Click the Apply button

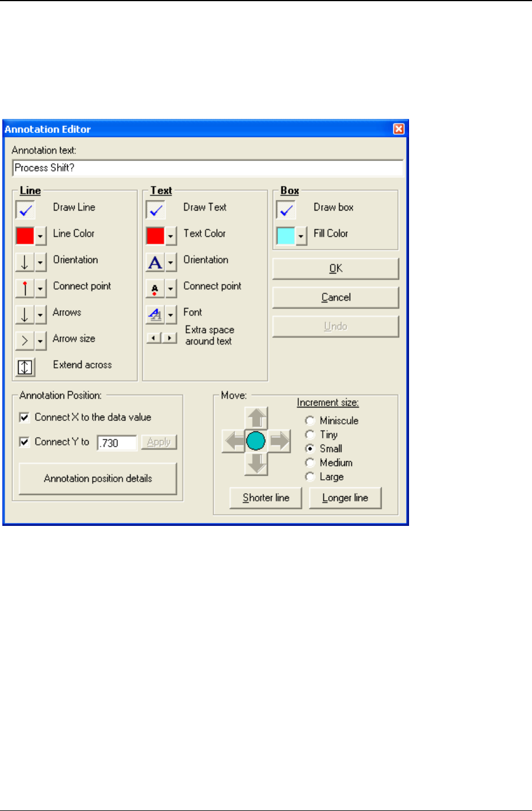coord(159,442)
